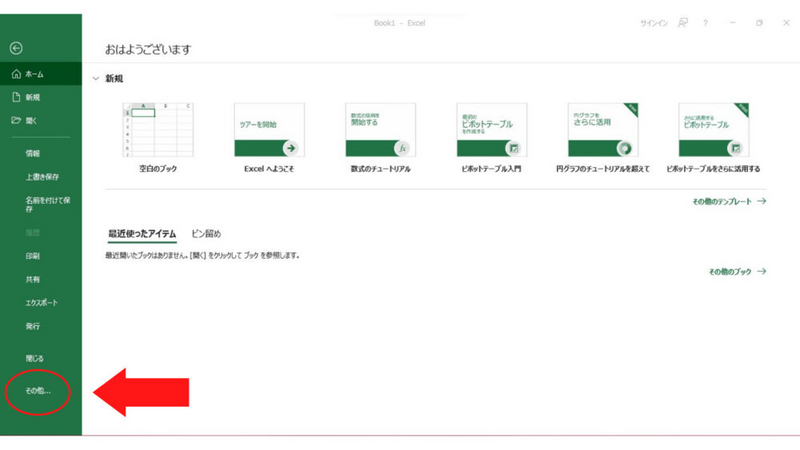Choose 上書き保存 in the sidebar
The height and width of the screenshot is (450, 800).
41,177
